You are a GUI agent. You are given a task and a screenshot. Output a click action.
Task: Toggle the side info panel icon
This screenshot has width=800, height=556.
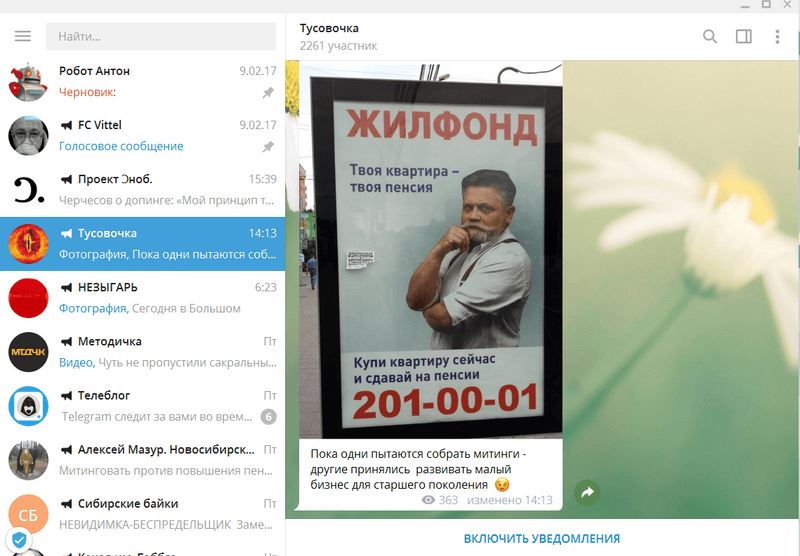click(x=743, y=36)
